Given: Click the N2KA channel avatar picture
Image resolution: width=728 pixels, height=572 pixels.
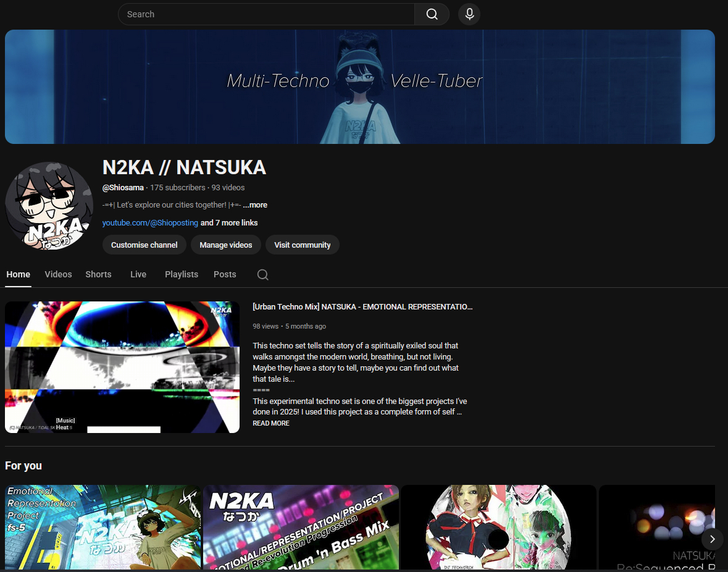Looking at the screenshot, I should [x=49, y=206].
